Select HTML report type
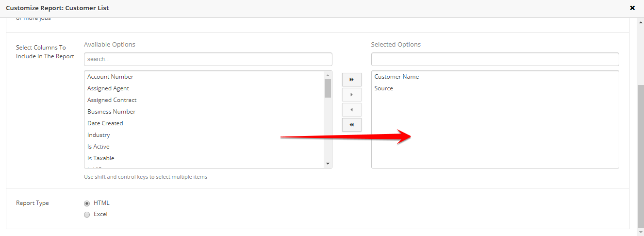Viewport: 644px width, 236px height. coord(87,203)
